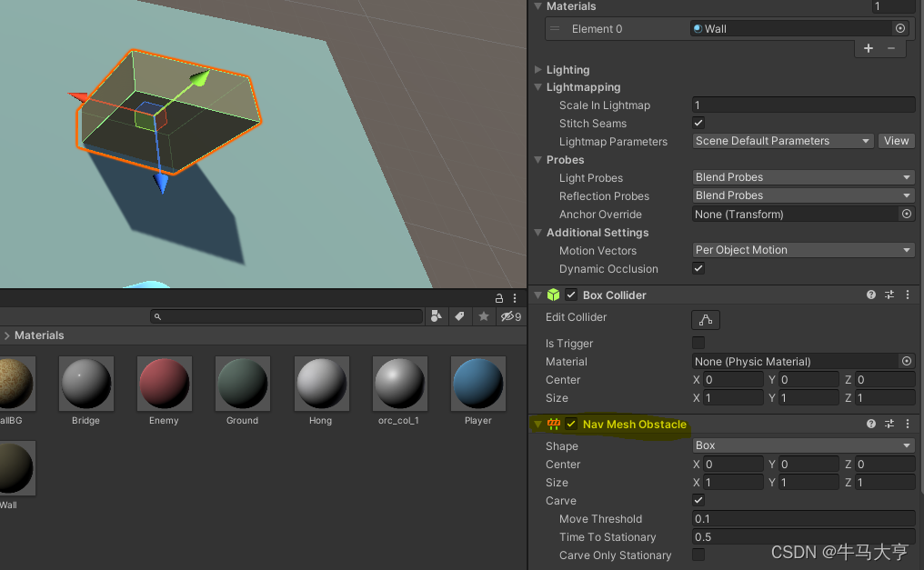
Task: Open object picker for Element 0 Wall material
Action: click(899, 28)
